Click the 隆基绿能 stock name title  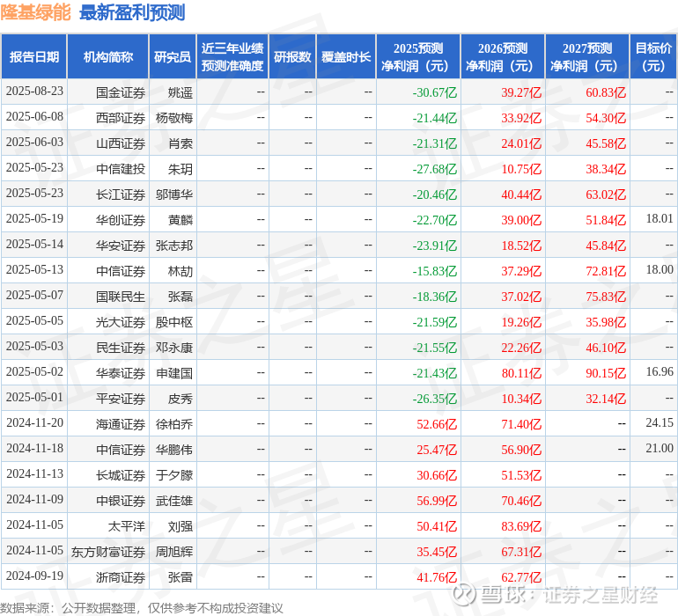pos(35,12)
